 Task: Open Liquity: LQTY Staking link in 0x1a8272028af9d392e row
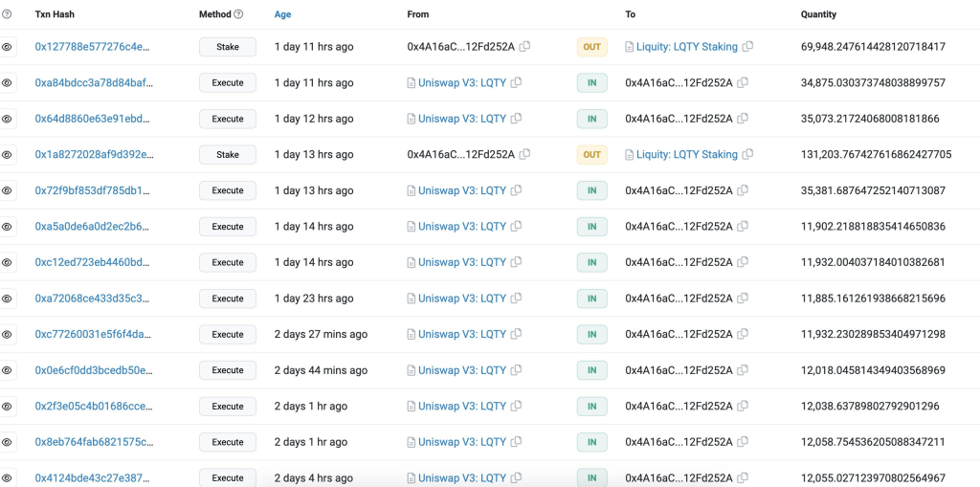(x=687, y=154)
